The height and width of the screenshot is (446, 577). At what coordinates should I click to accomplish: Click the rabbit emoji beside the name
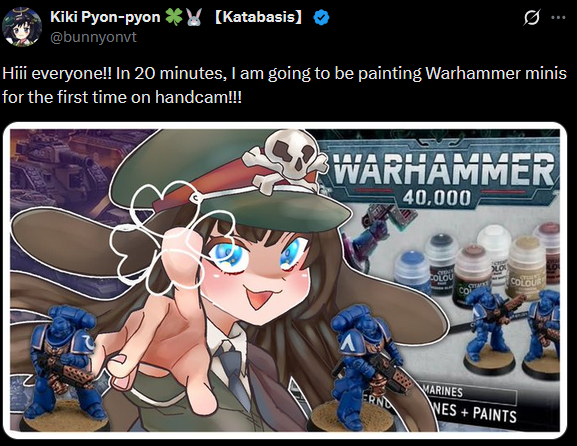[x=194, y=17]
